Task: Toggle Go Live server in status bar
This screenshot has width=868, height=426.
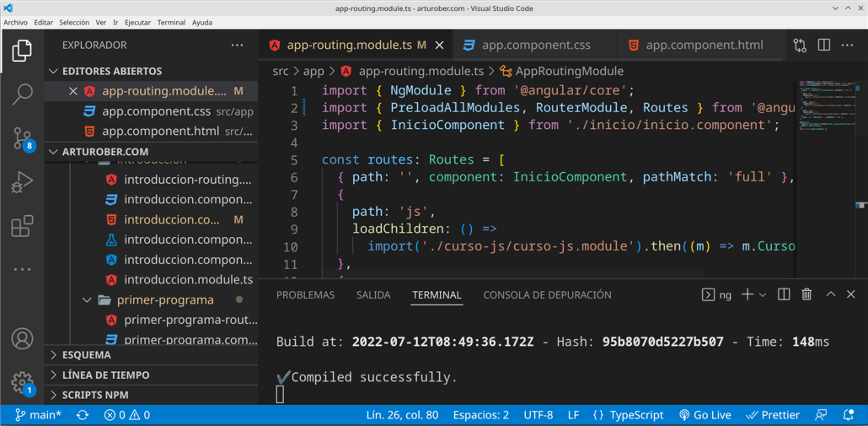Action: tap(705, 415)
